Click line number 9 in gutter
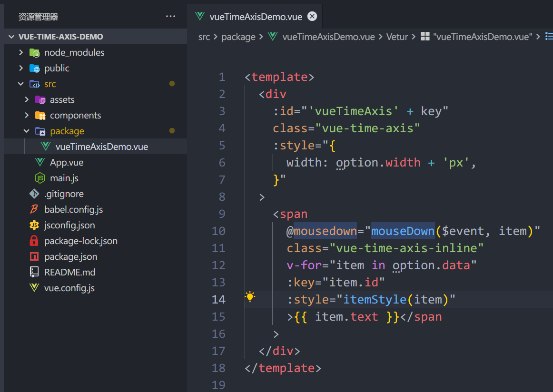553x392 pixels. (222, 214)
